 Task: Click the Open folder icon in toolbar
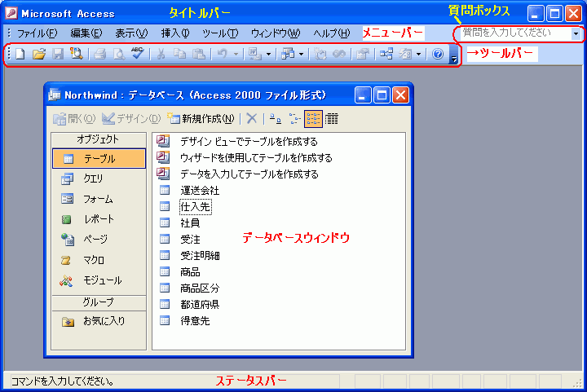point(38,55)
